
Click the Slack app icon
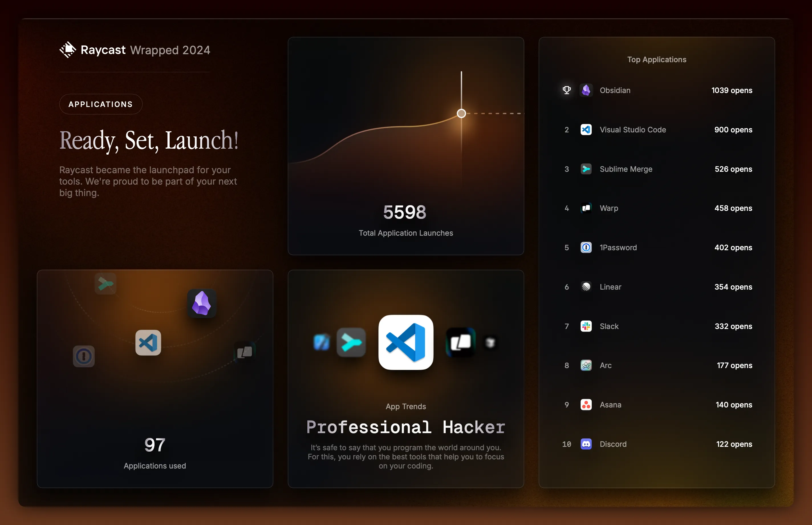click(586, 326)
